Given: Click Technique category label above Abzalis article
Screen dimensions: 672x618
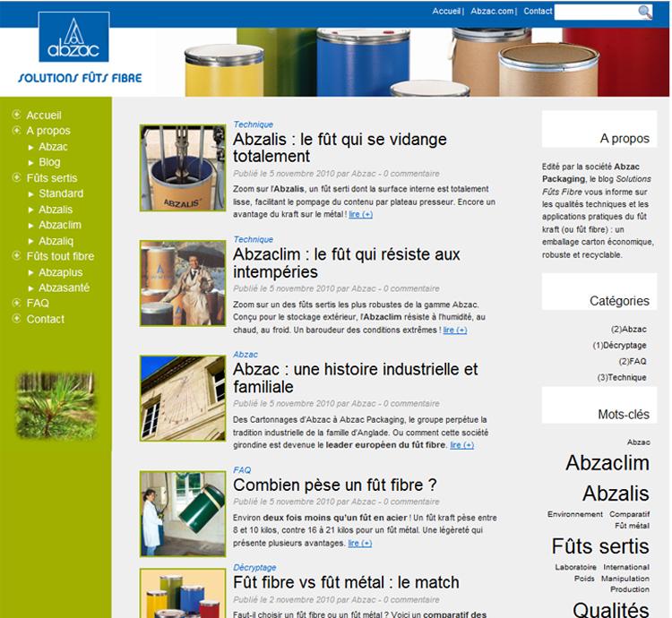Looking at the screenshot, I should [x=254, y=124].
